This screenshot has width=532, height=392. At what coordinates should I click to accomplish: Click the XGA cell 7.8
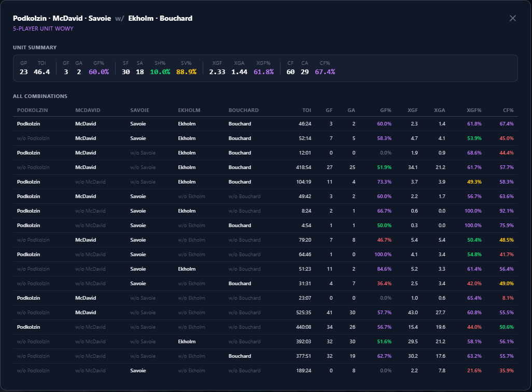[x=442, y=371]
